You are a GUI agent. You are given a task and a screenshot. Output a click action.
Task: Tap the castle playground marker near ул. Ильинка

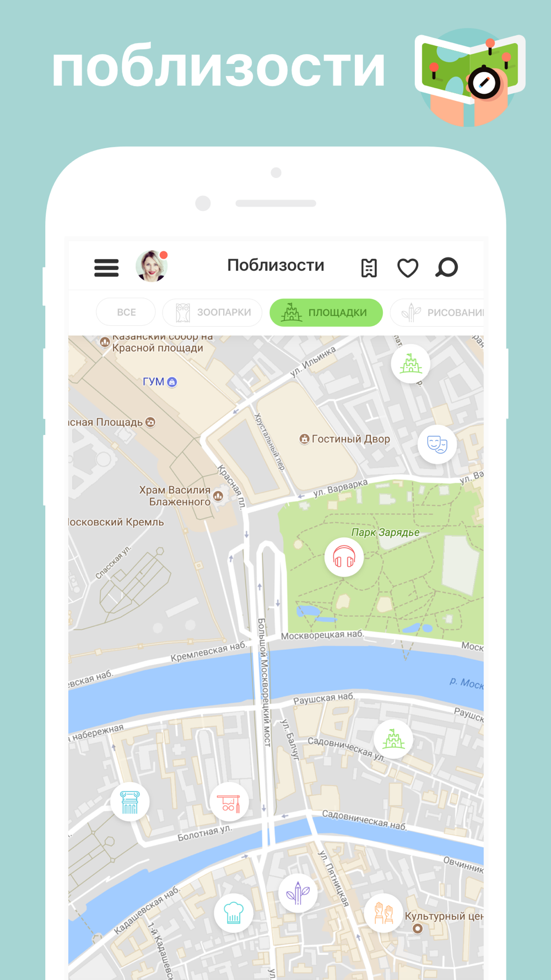(410, 364)
